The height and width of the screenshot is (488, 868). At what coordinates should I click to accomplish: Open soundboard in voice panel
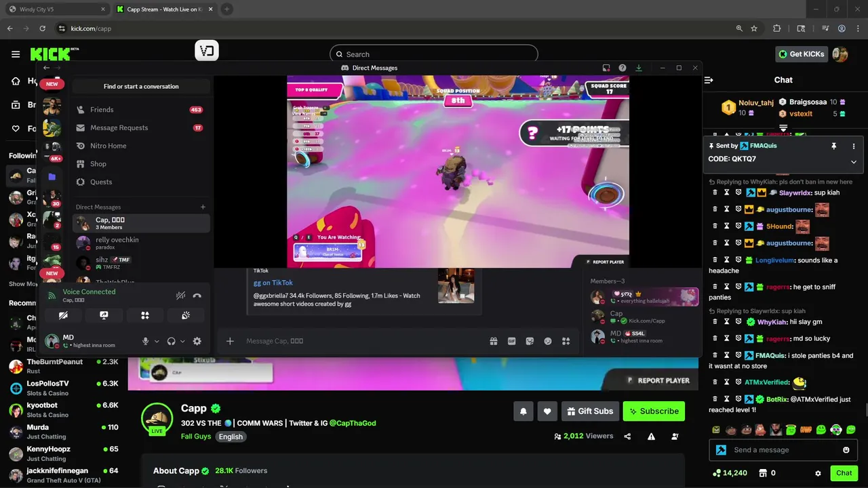185,315
